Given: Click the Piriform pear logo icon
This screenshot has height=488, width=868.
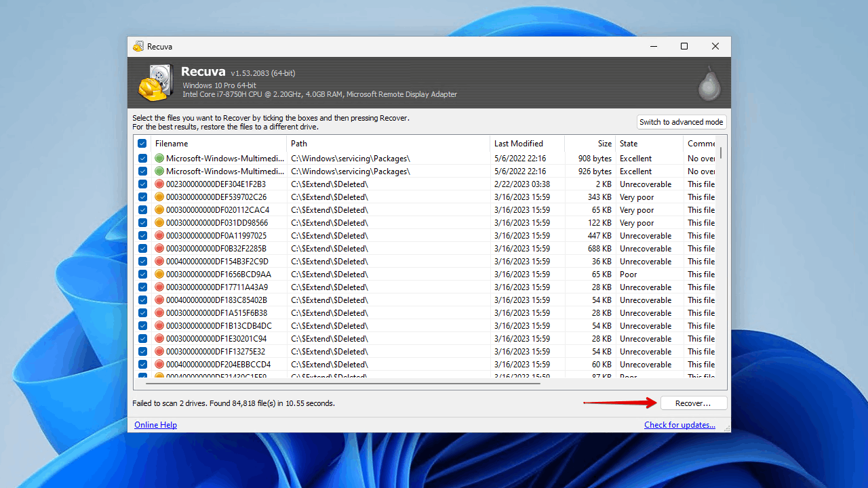Looking at the screenshot, I should pyautogui.click(x=710, y=83).
